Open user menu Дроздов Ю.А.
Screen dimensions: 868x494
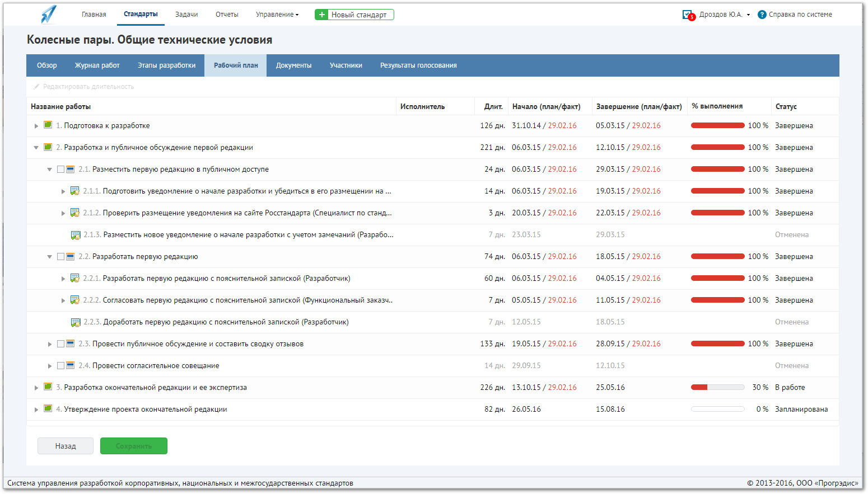tap(725, 15)
